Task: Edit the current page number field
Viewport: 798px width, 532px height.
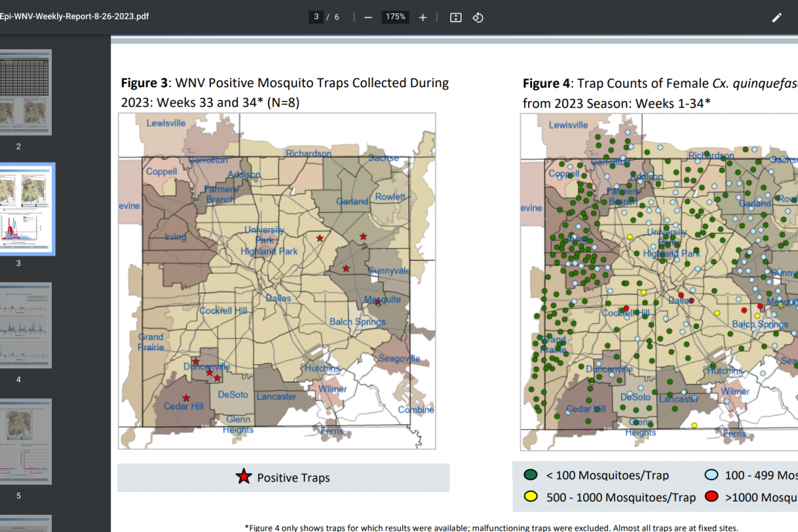Action: coord(316,17)
